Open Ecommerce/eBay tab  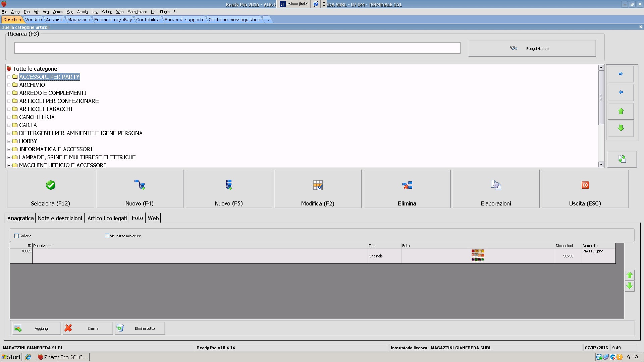pyautogui.click(x=113, y=19)
